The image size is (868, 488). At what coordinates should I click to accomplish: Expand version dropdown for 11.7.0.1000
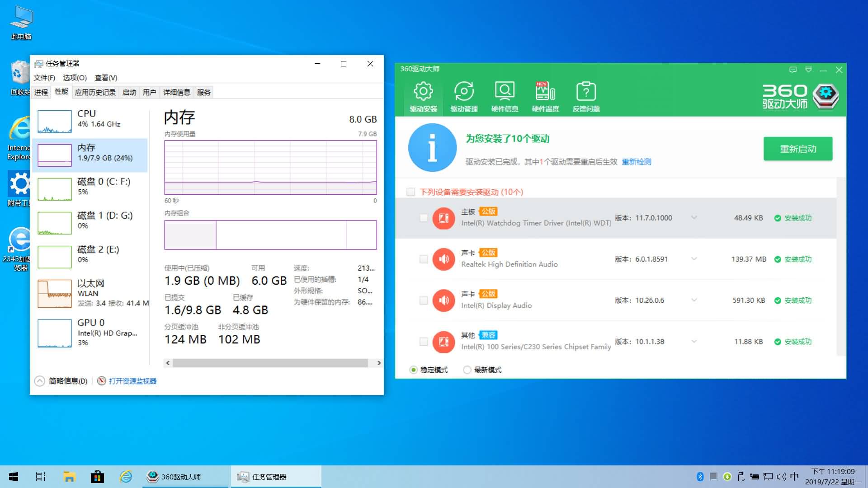click(x=694, y=218)
